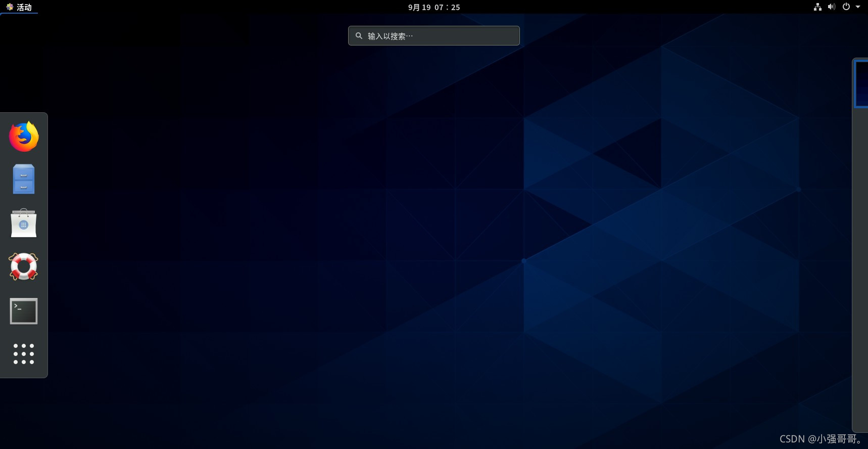
Task: Open the Help lifebuoy icon
Action: [x=24, y=266]
